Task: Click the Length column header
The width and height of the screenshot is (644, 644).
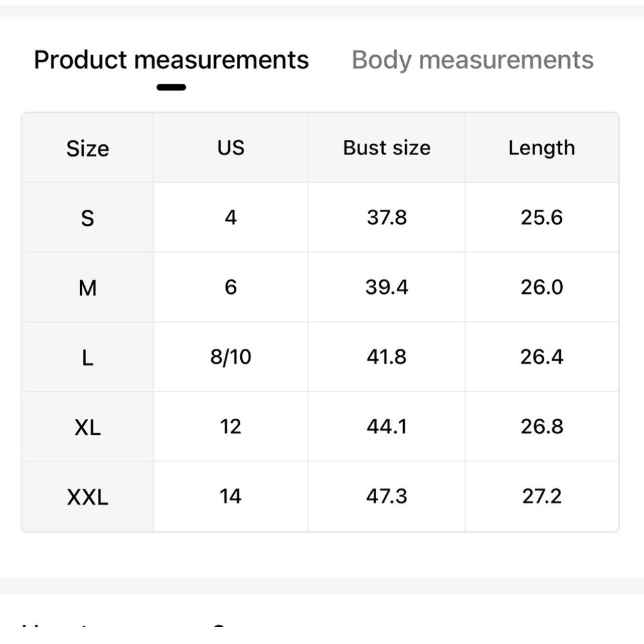Action: [542, 148]
